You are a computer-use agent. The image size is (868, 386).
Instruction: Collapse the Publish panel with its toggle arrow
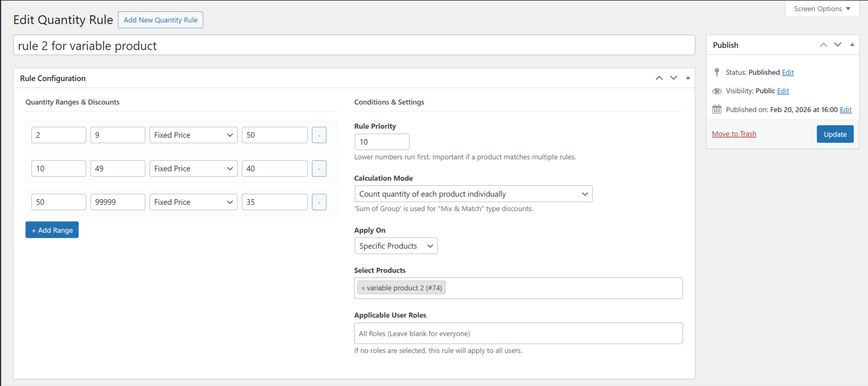coord(852,44)
